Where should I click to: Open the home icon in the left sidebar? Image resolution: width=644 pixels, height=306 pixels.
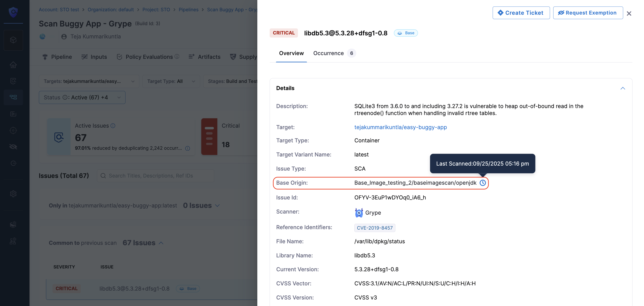(13, 65)
